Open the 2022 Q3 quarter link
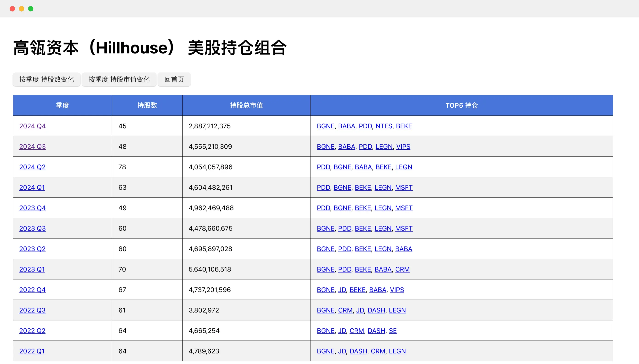 click(32, 310)
